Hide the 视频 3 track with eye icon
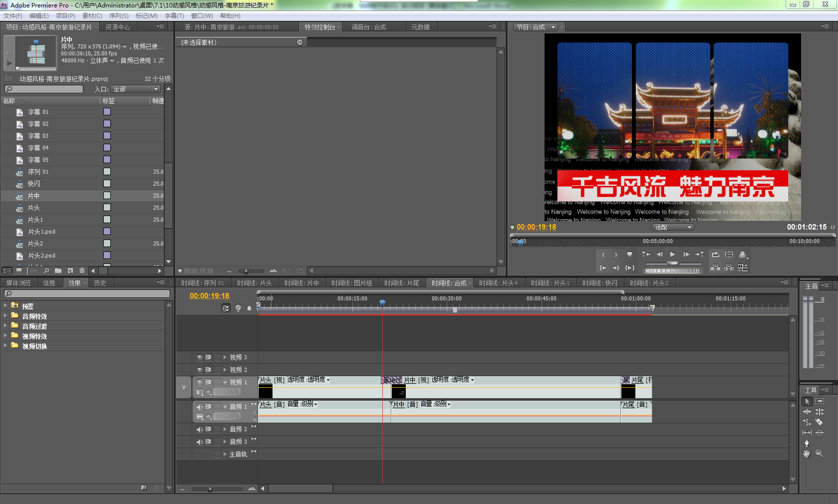The image size is (838, 504). (200, 357)
